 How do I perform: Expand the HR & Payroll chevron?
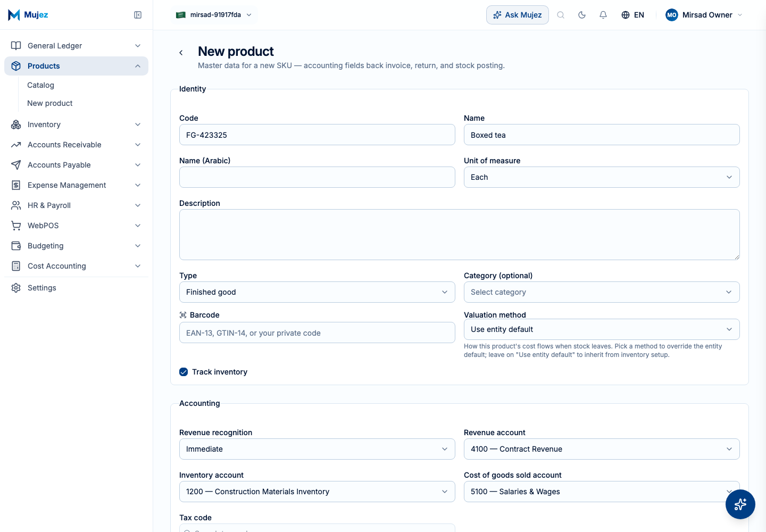pyautogui.click(x=138, y=205)
